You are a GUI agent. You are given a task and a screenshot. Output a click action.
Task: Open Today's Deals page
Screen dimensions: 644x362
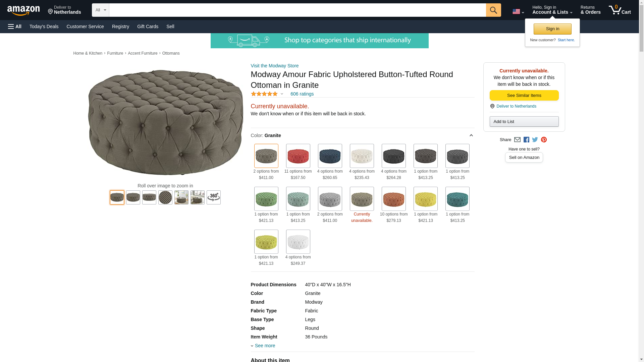[44, 26]
